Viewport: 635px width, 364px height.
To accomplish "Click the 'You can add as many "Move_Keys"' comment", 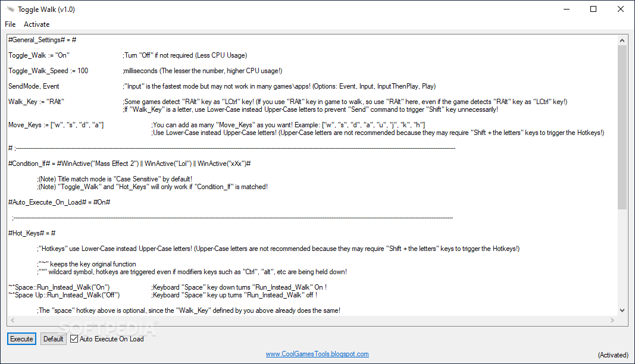I will pos(289,125).
